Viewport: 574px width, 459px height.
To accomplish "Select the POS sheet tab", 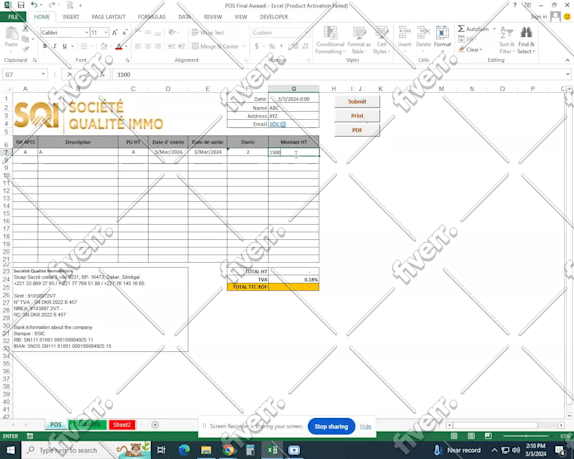I will click(56, 425).
